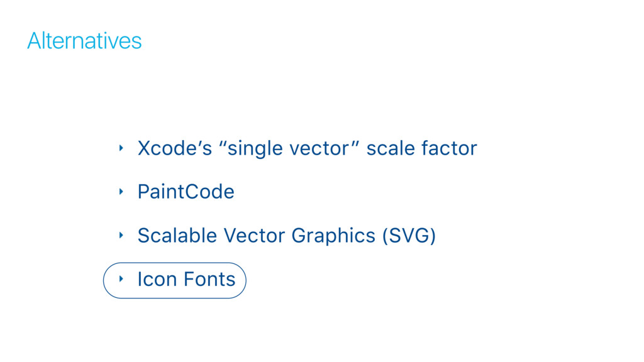Viewport: 644px width, 362px height.
Task: Click the word Icon in last bullet
Action: (157, 279)
